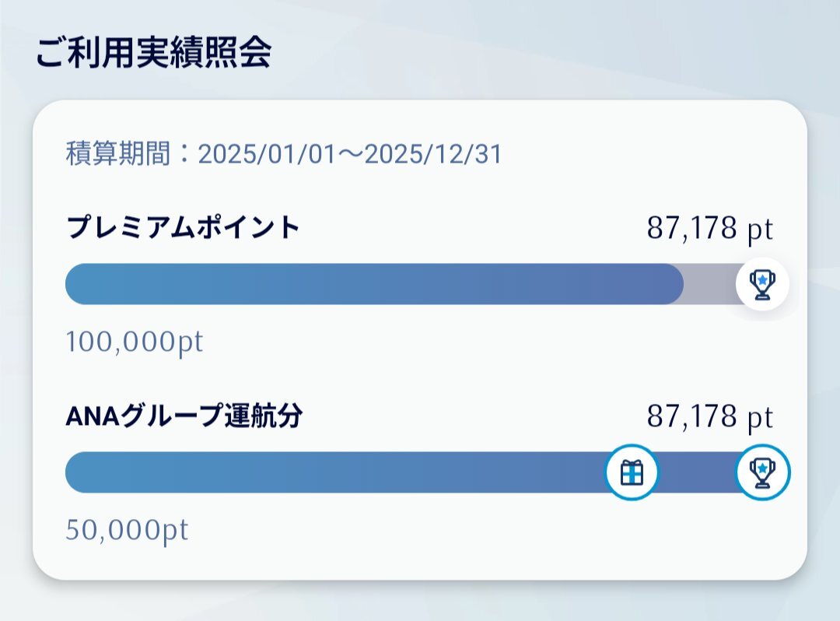The width and height of the screenshot is (840, 621).
Task: Tap the white usage summary card
Action: coord(419,340)
